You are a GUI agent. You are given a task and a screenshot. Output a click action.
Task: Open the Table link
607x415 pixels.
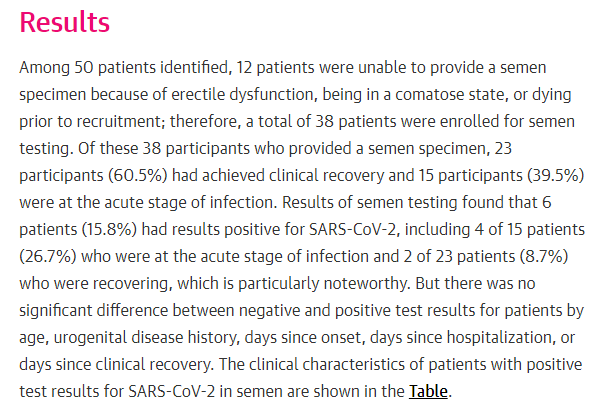coord(429,391)
